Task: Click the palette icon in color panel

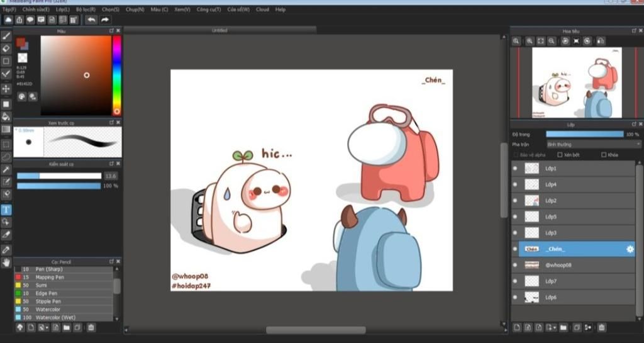Action: click(22, 96)
